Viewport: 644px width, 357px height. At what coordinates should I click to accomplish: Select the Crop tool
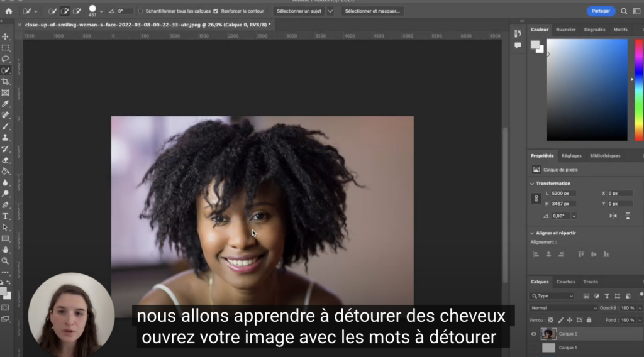(x=6, y=82)
